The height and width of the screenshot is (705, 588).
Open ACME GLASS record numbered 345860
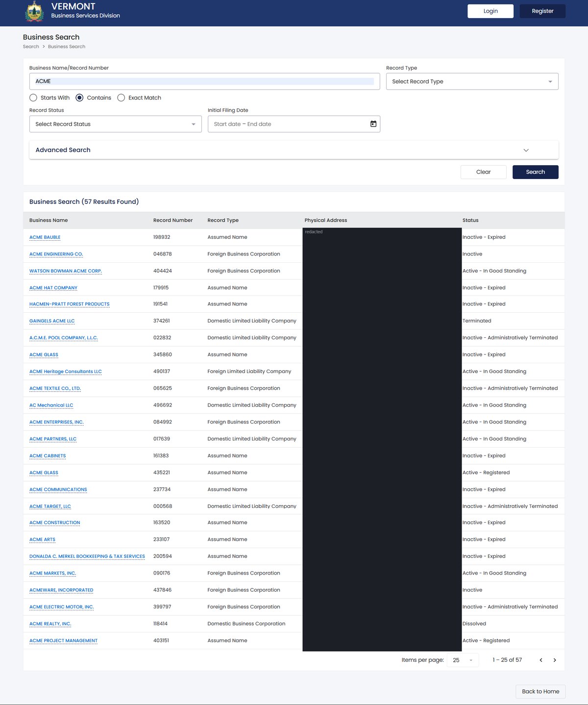[x=44, y=354]
